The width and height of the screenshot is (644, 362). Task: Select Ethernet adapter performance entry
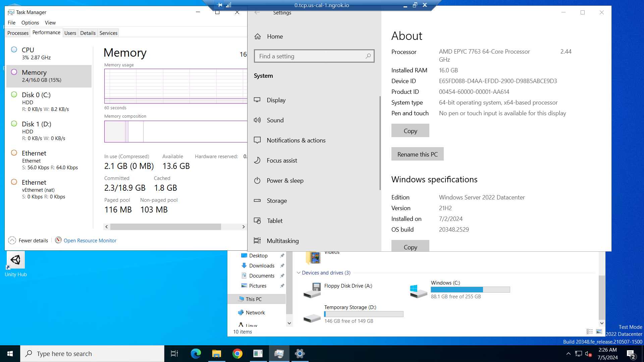49,160
